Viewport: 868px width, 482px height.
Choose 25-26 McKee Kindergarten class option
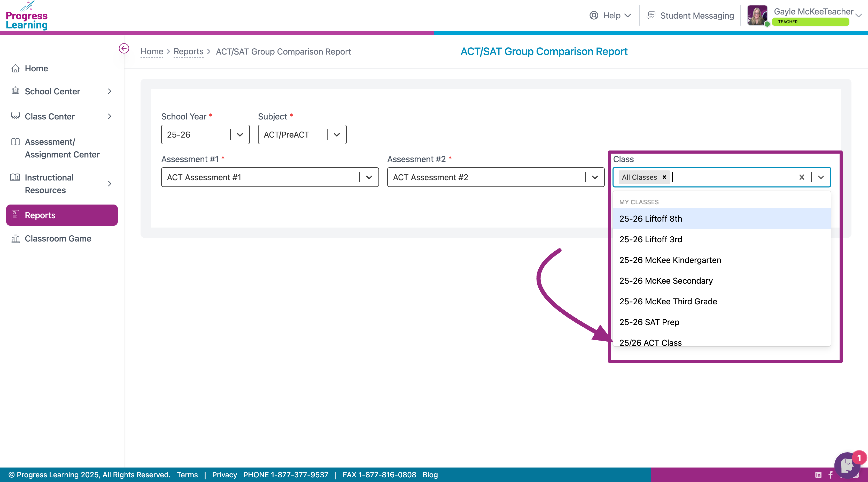[670, 260]
